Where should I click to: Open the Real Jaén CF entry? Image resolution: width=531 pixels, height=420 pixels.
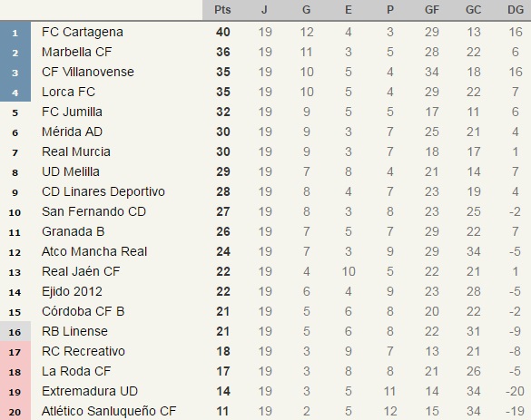point(81,272)
